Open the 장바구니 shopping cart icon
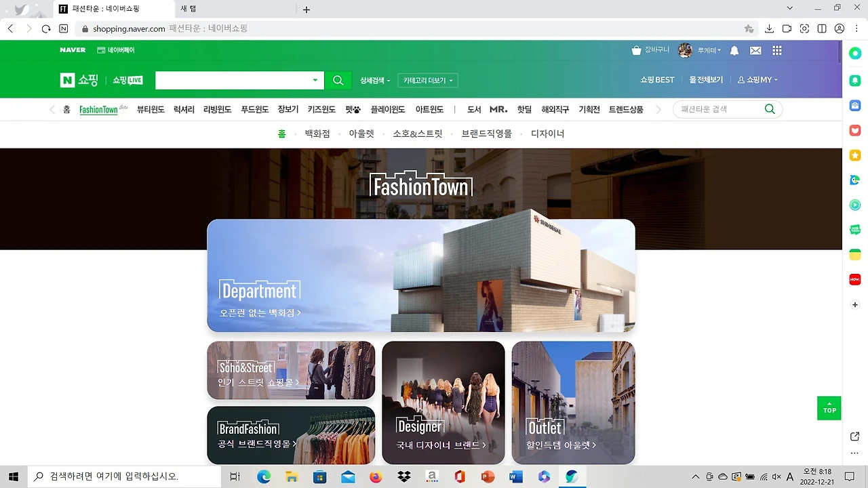 pos(636,50)
